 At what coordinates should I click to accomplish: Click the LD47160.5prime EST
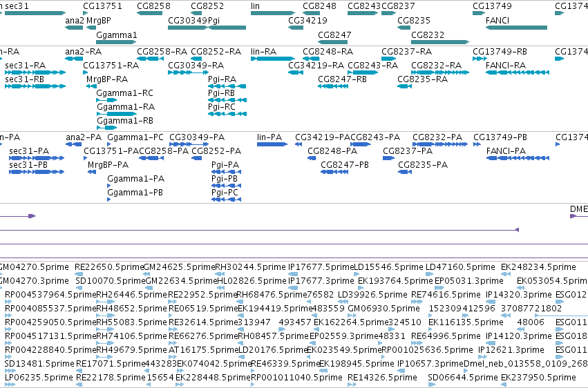(430, 274)
